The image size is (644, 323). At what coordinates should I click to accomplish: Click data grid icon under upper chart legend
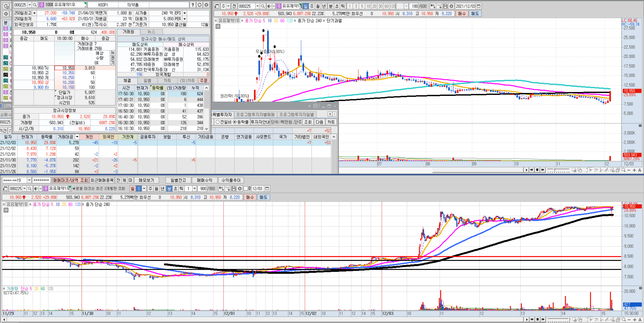pyautogui.click(x=218, y=27)
